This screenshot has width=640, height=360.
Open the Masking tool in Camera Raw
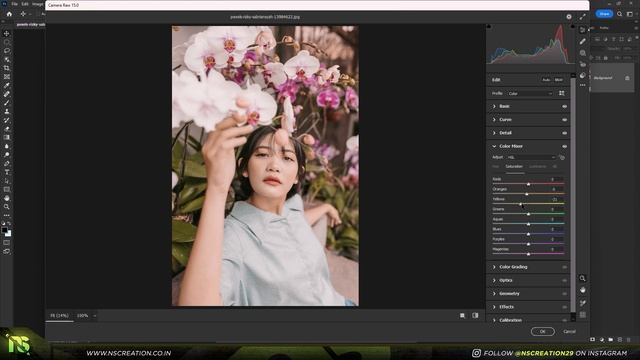(x=582, y=53)
